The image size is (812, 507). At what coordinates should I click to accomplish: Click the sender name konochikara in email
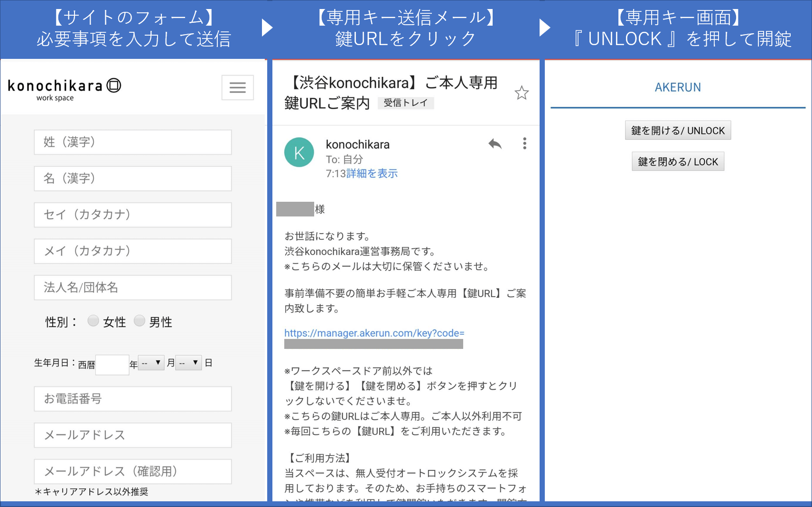(x=357, y=144)
